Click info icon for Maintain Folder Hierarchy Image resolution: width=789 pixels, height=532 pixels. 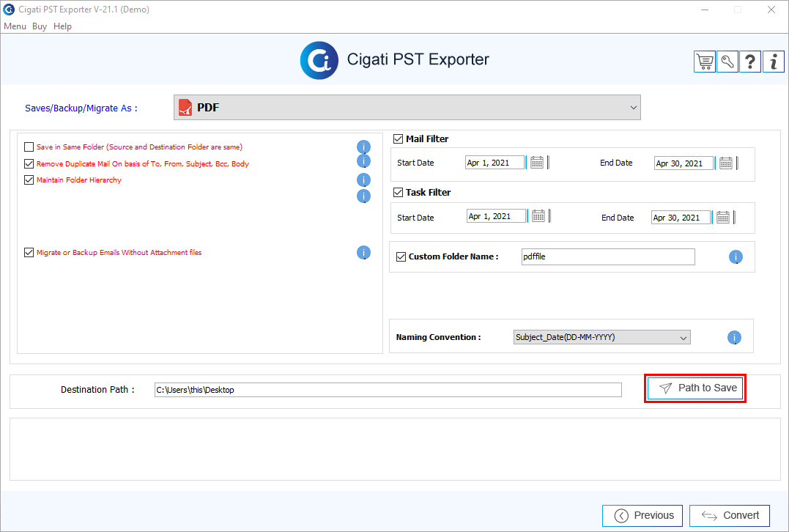click(364, 180)
